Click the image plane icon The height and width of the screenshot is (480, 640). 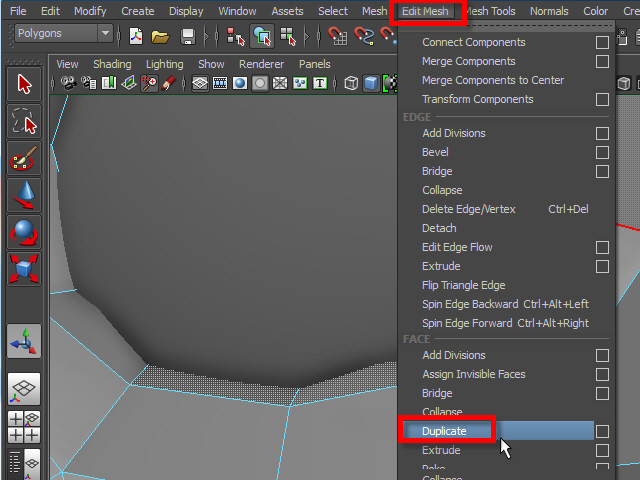pyautogui.click(x=129, y=83)
